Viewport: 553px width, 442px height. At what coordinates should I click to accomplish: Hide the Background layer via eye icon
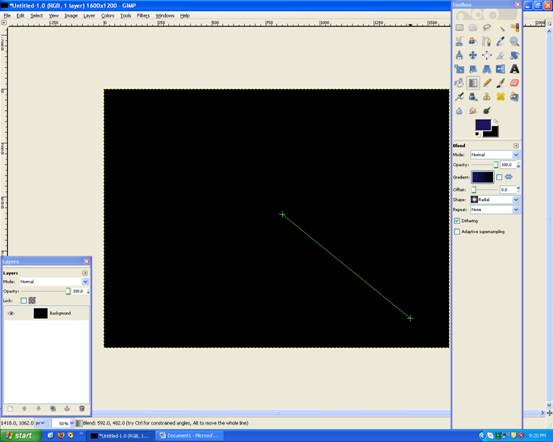[11, 313]
